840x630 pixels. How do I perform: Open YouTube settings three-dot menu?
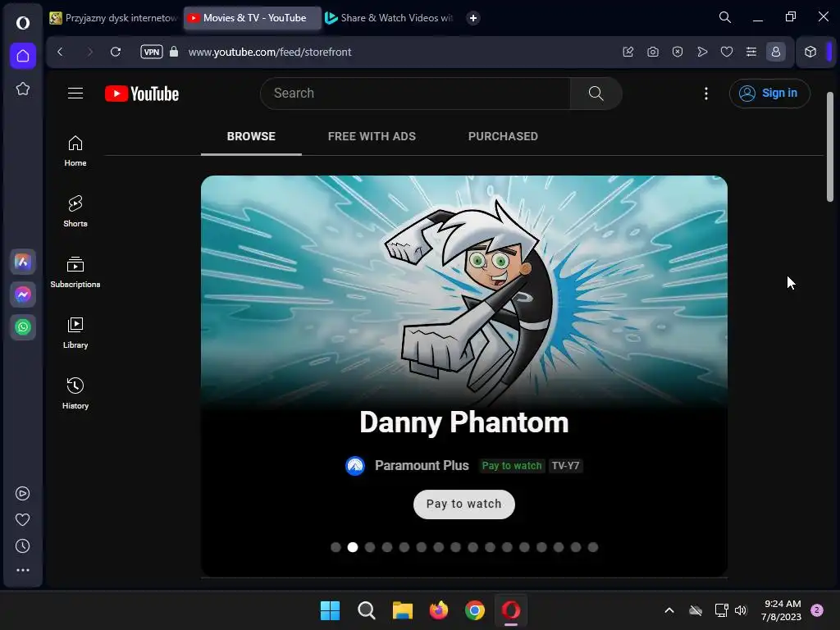706,94
